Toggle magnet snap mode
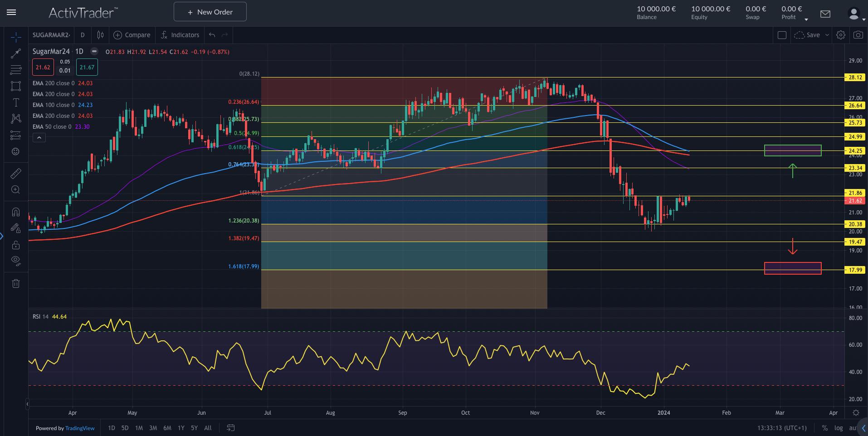This screenshot has width=868, height=436. point(16,212)
